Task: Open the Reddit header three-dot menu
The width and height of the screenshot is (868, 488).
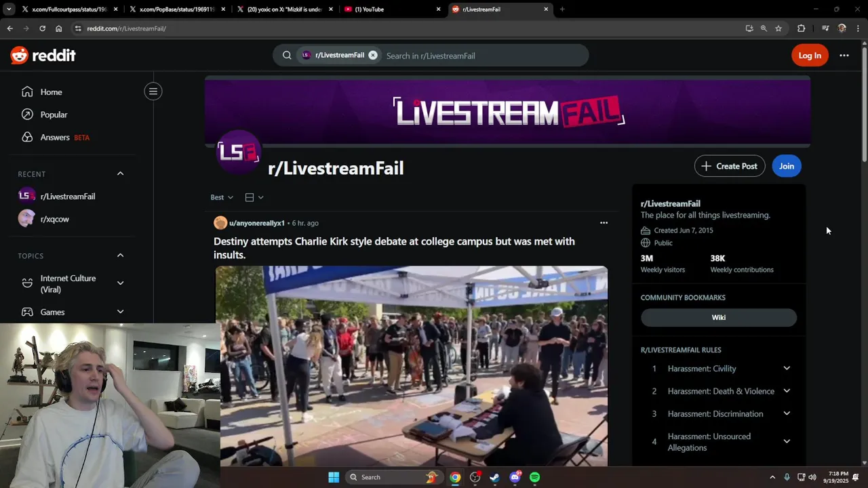Action: point(844,56)
